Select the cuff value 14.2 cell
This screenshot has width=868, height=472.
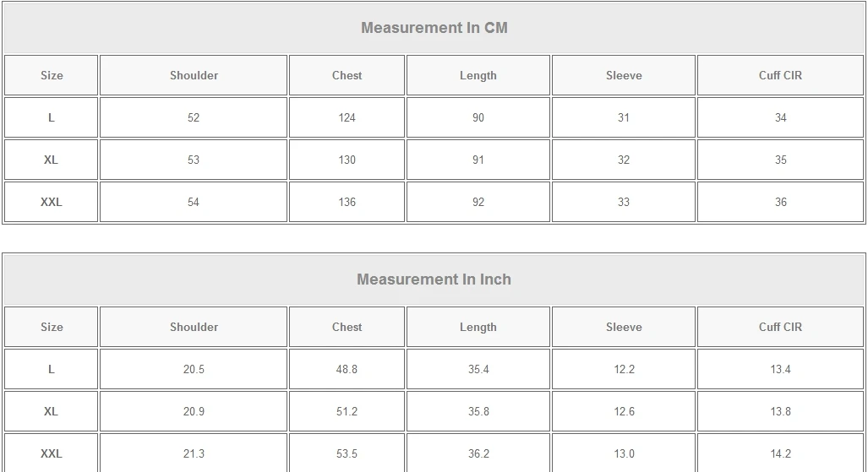(x=780, y=453)
